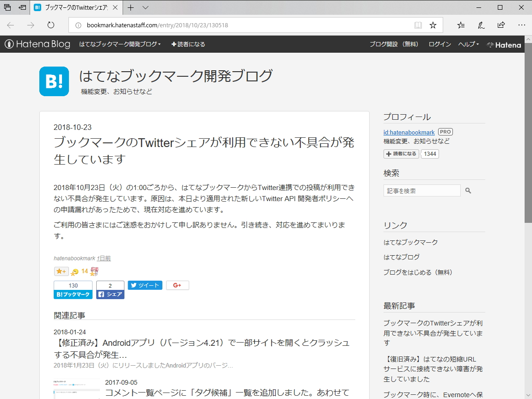Click the Twitter ツイート share icon

tap(145, 285)
